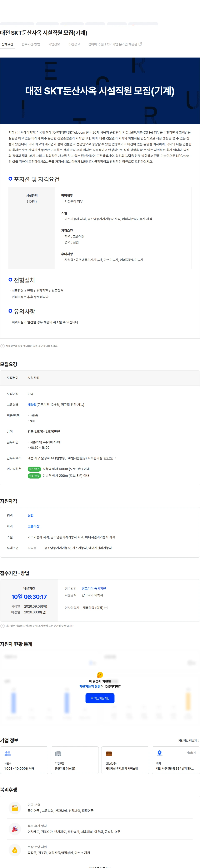Click info icon beside 채용정보에 잘못된 내용 notice
The image size is (200, 868).
3,346
